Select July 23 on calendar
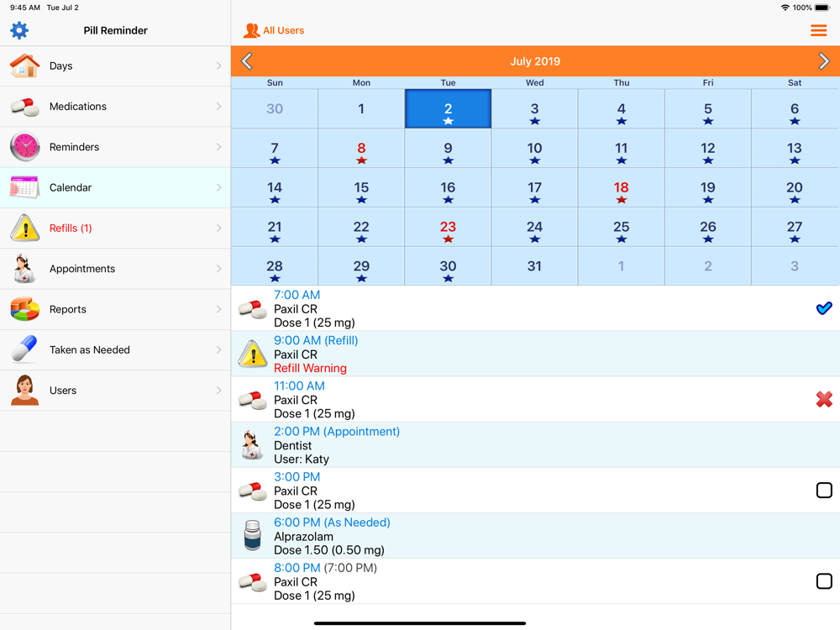 pos(448,227)
